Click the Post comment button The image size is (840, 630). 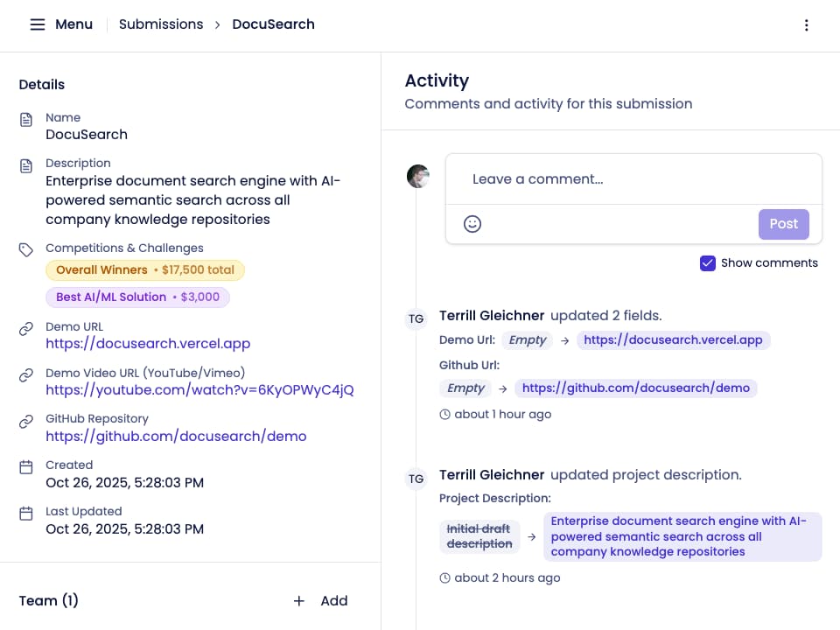click(783, 224)
